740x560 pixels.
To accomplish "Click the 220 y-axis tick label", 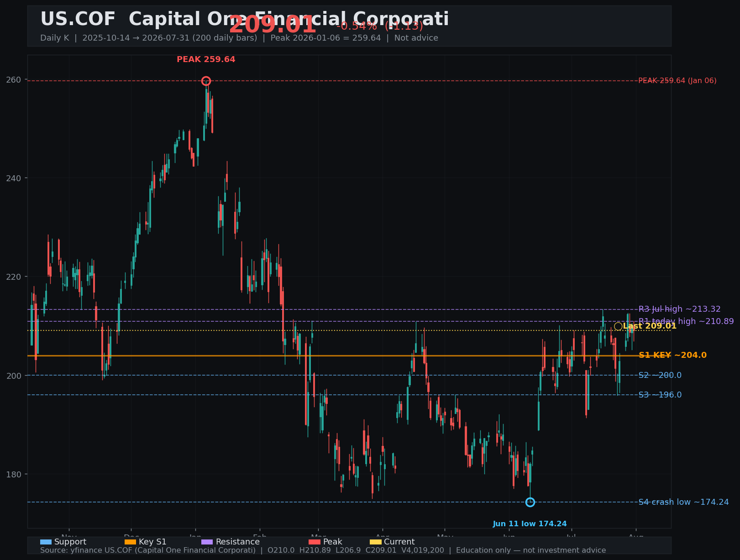I will [14, 277].
